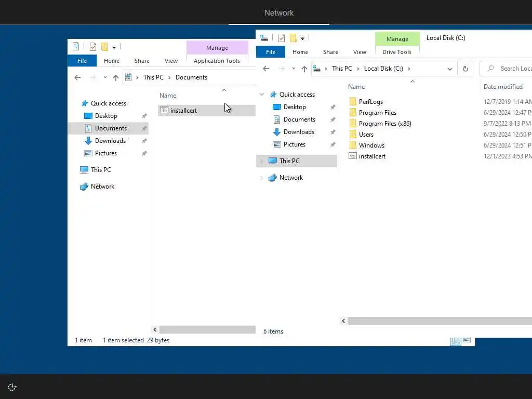532x399 pixels.
Task: Click Properties icon in Documents quick access toolbar
Action: click(x=92, y=47)
